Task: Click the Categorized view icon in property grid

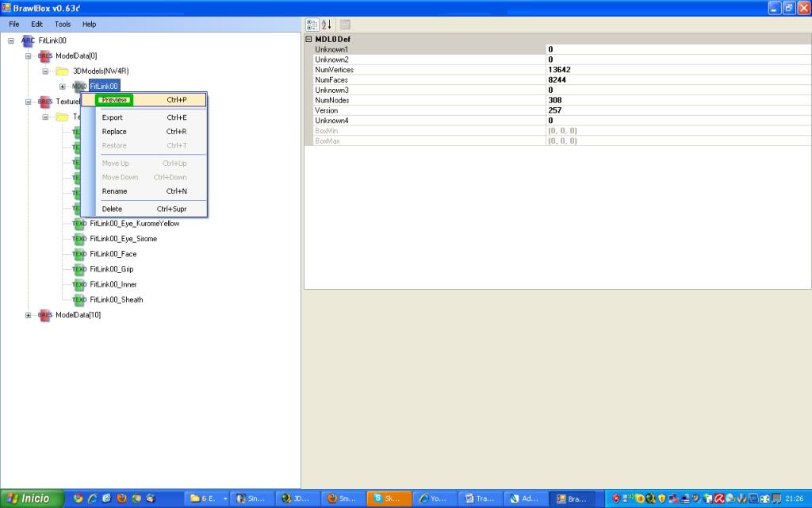Action: click(x=312, y=25)
